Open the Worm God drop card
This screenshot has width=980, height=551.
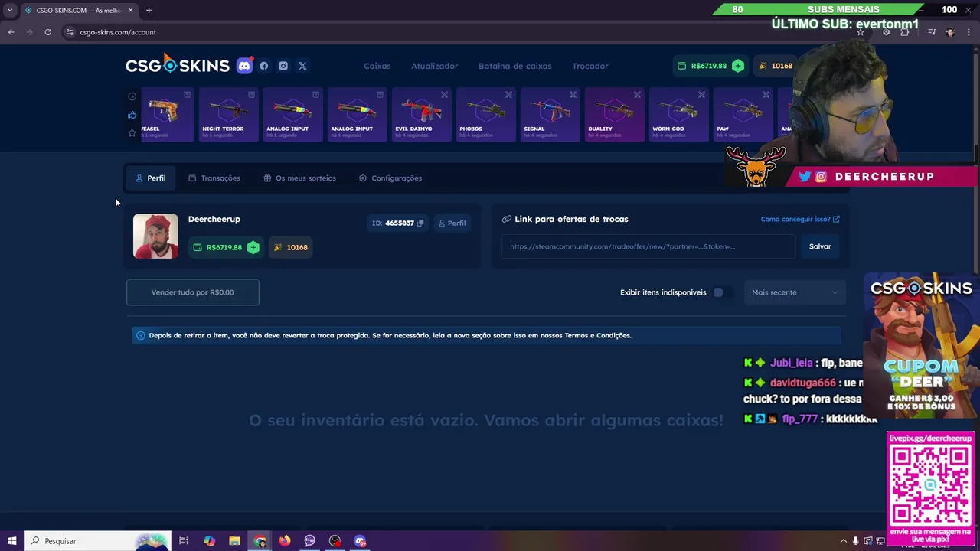(678, 115)
